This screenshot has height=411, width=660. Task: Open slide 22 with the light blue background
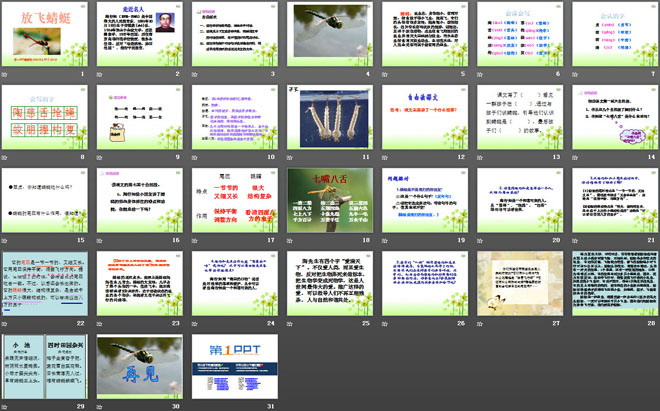[47, 287]
